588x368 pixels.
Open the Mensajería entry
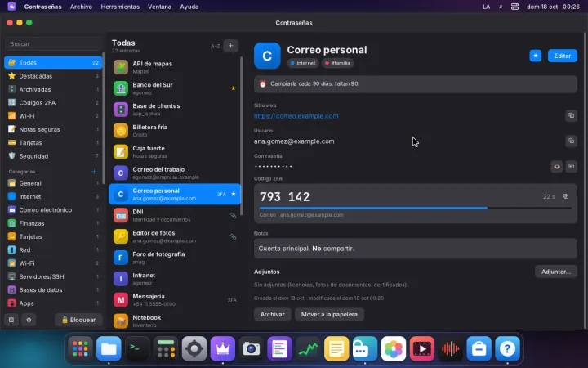(x=175, y=299)
